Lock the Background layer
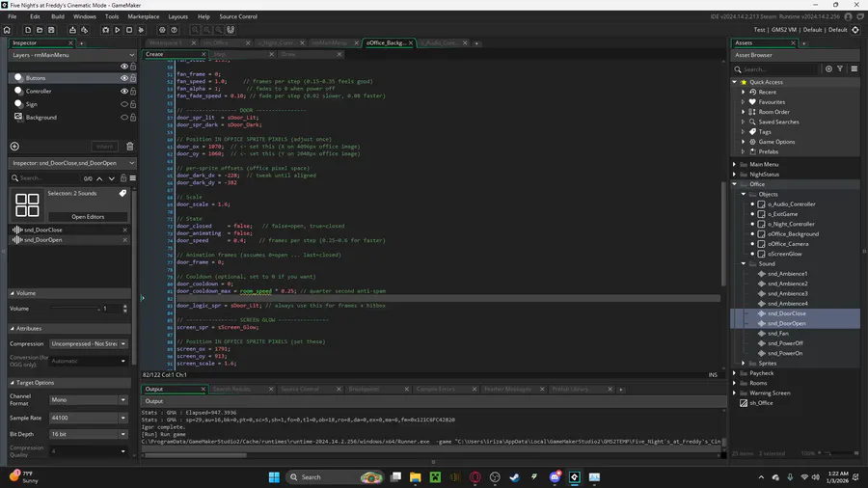This screenshot has height=488, width=868. coord(133,118)
